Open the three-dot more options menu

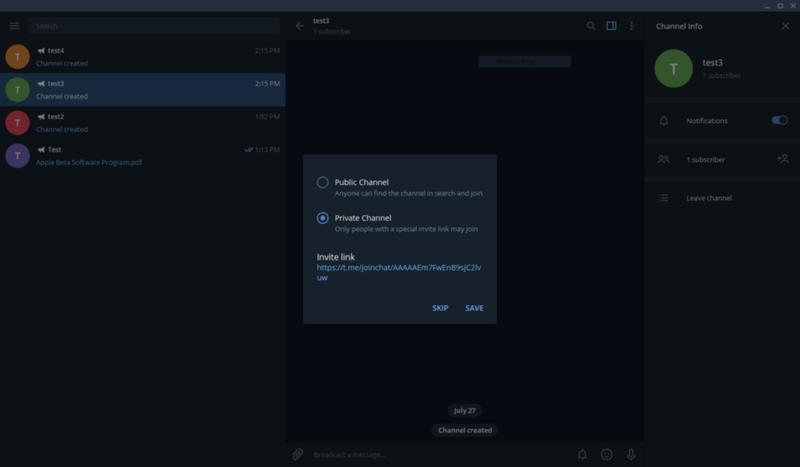(x=631, y=26)
